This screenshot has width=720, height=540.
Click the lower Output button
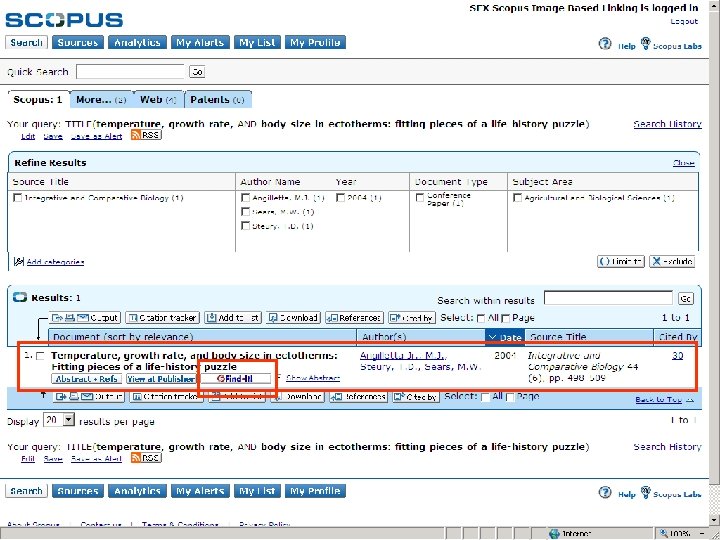[89, 397]
